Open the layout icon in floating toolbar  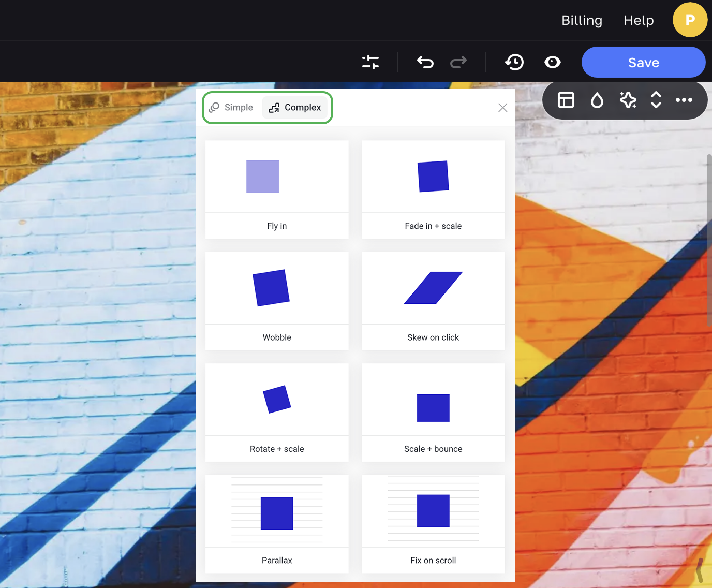[x=566, y=100]
